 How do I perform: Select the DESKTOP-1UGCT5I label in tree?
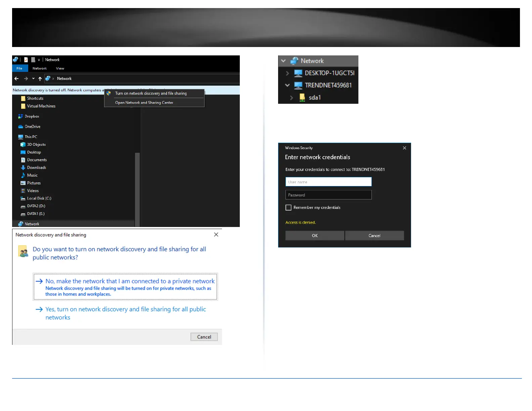coord(329,73)
